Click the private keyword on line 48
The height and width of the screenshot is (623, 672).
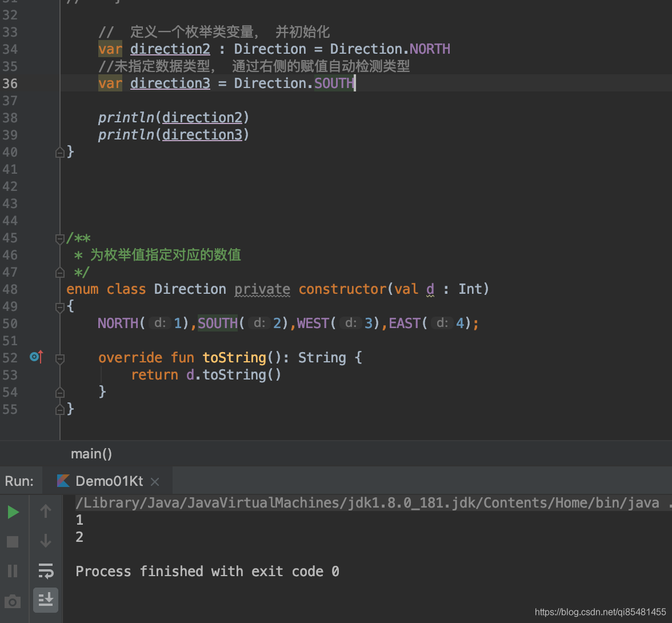click(262, 289)
